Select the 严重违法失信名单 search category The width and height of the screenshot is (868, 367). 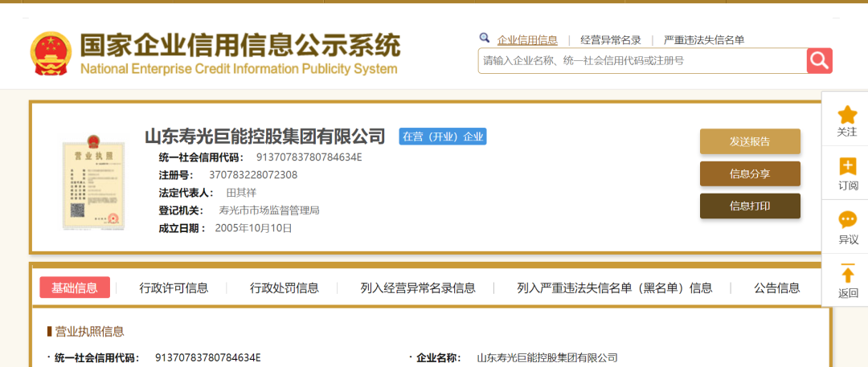704,40
